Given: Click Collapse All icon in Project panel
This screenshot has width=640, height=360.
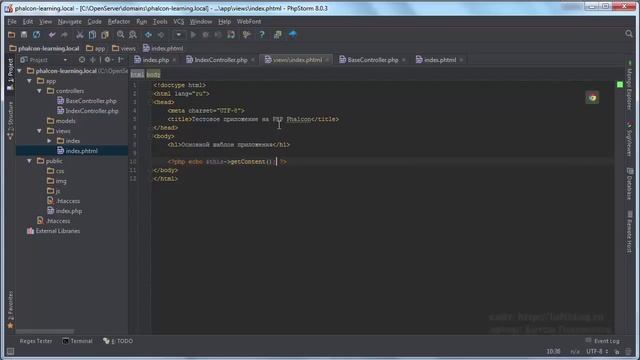Looking at the screenshot, I should 93,60.
